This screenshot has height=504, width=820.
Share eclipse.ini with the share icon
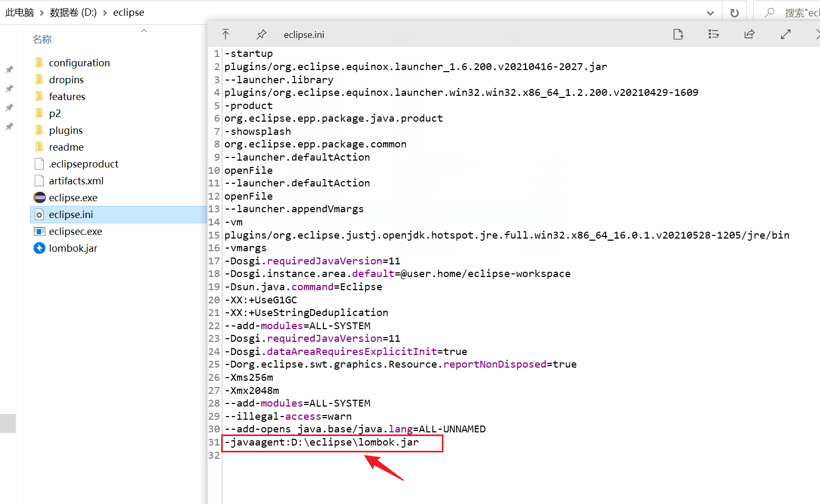tap(749, 34)
